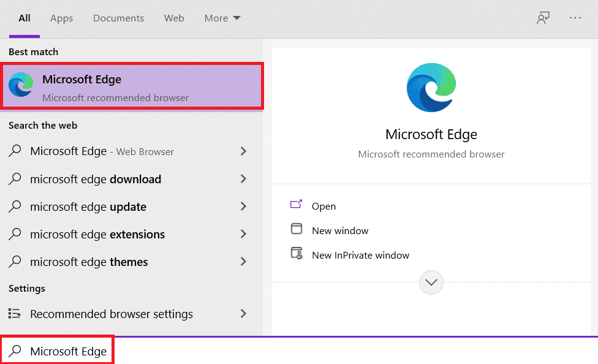Expand additional Edge actions with chevron
Viewport: 598px width, 364px height.
click(x=431, y=282)
